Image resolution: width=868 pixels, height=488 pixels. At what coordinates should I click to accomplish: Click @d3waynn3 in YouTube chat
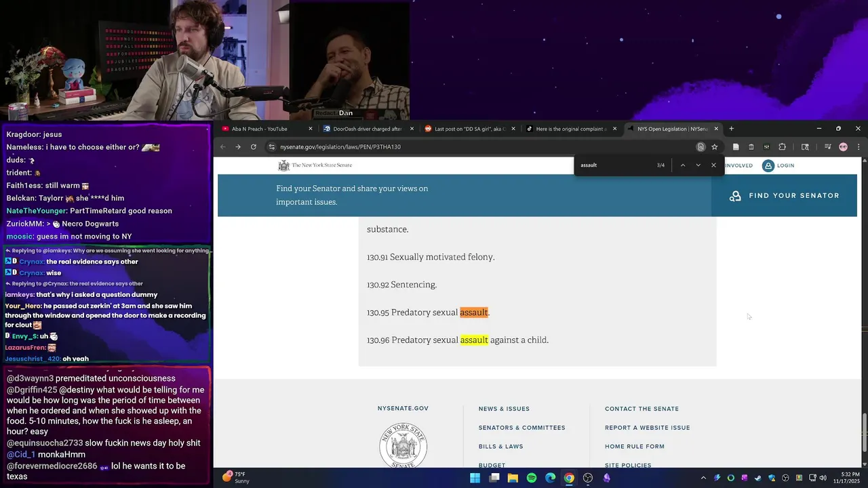coord(30,378)
